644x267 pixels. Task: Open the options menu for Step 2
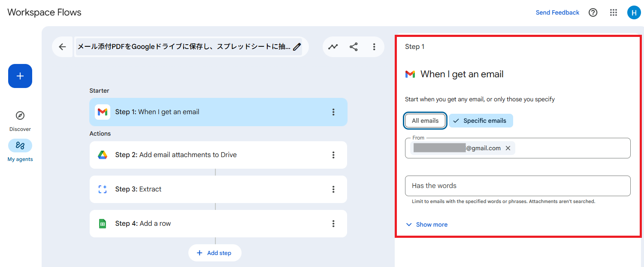pos(333,155)
